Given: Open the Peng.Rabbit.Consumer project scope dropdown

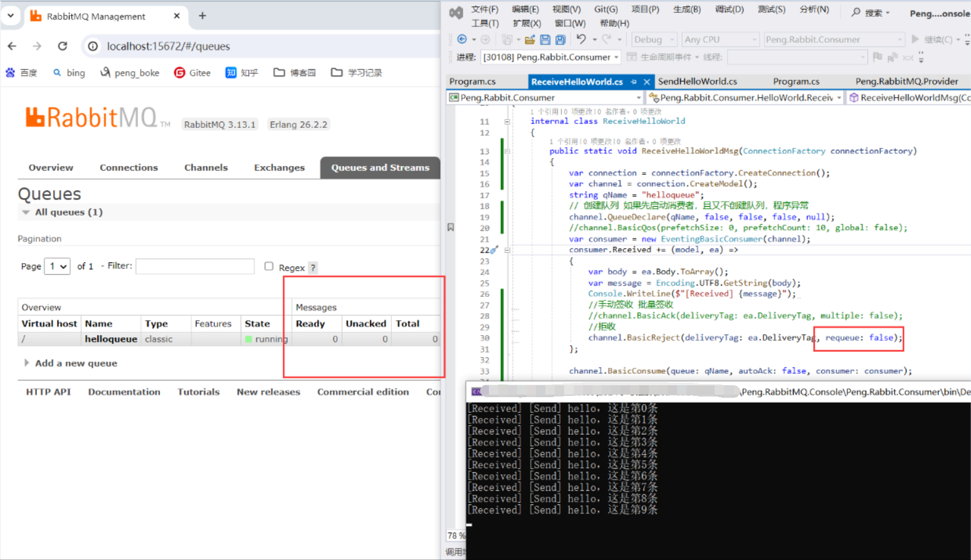Looking at the screenshot, I should coord(545,98).
